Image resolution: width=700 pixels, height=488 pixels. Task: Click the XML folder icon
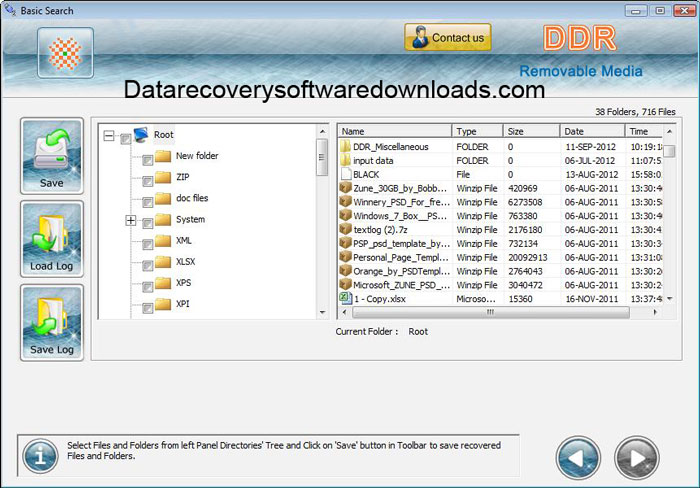pos(163,241)
